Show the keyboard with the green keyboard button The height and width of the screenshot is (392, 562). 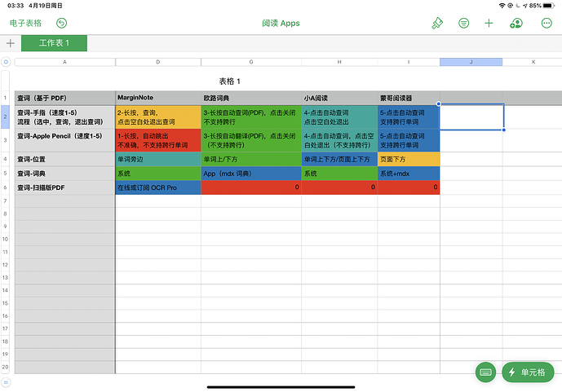(485, 372)
